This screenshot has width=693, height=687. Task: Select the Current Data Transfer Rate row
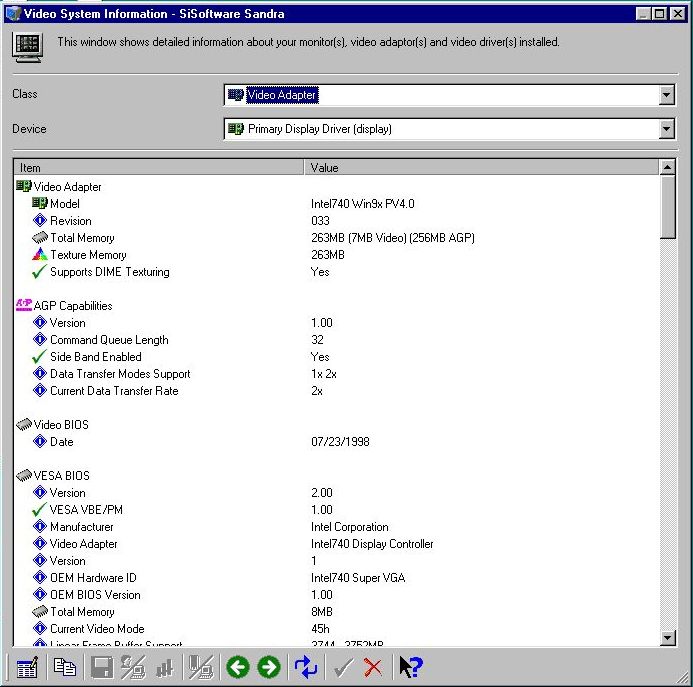336,391
